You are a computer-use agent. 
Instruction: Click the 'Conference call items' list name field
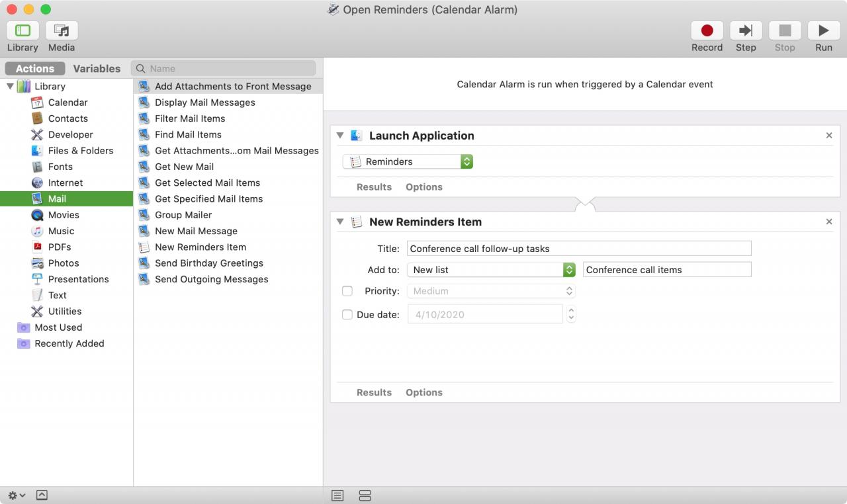(x=667, y=270)
